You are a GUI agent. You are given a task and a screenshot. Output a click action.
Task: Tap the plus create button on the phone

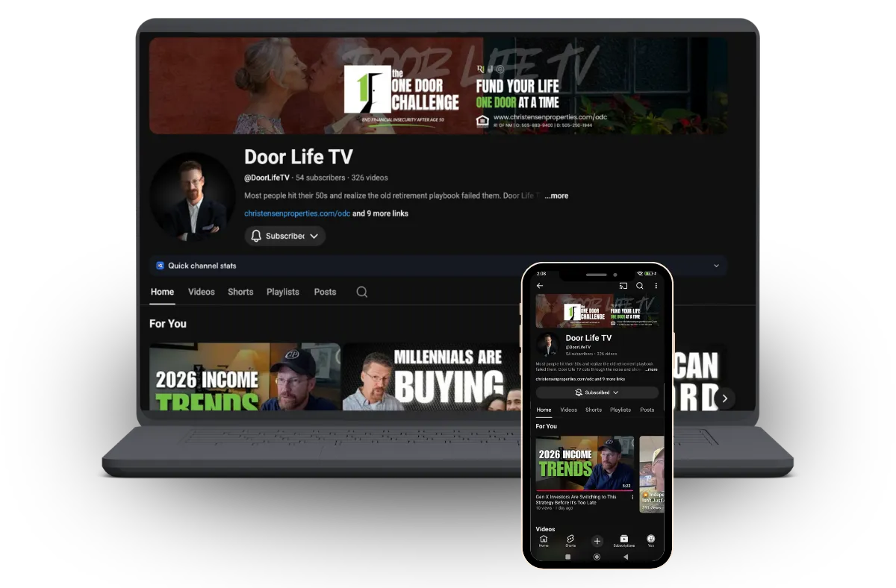[x=597, y=541]
